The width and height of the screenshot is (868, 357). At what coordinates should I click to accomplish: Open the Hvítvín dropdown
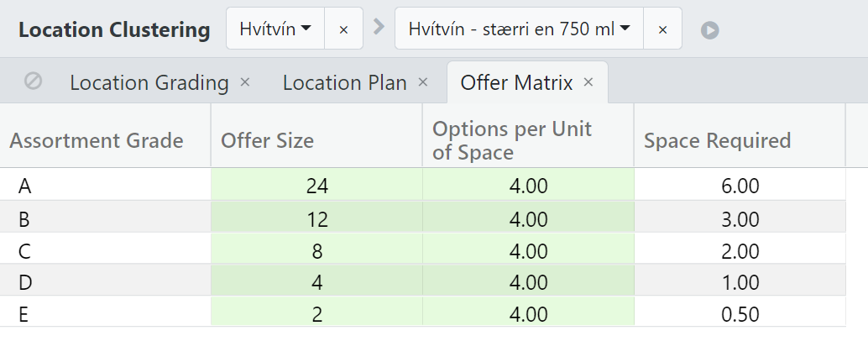275,29
